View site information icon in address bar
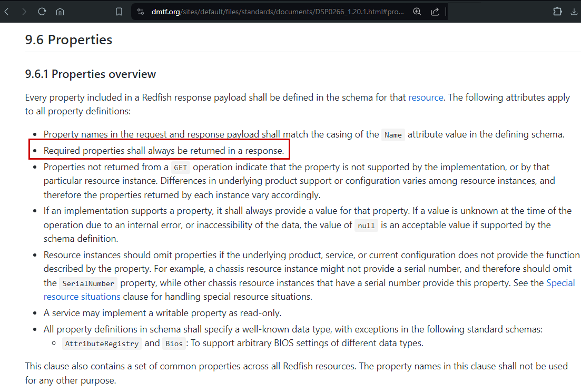Image resolution: width=581 pixels, height=392 pixels. [x=141, y=12]
